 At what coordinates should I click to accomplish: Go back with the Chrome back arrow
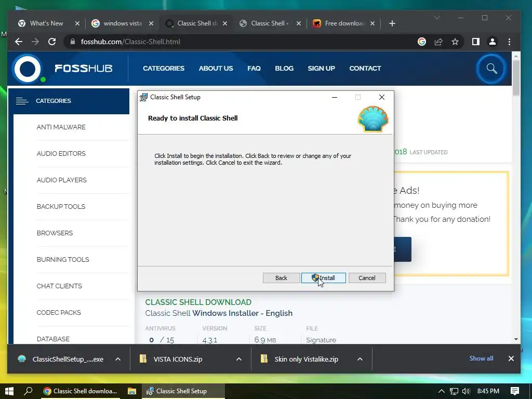click(19, 42)
